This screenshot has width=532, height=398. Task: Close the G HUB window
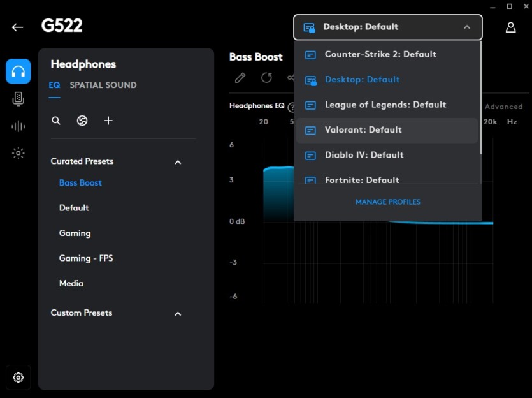(x=526, y=6)
